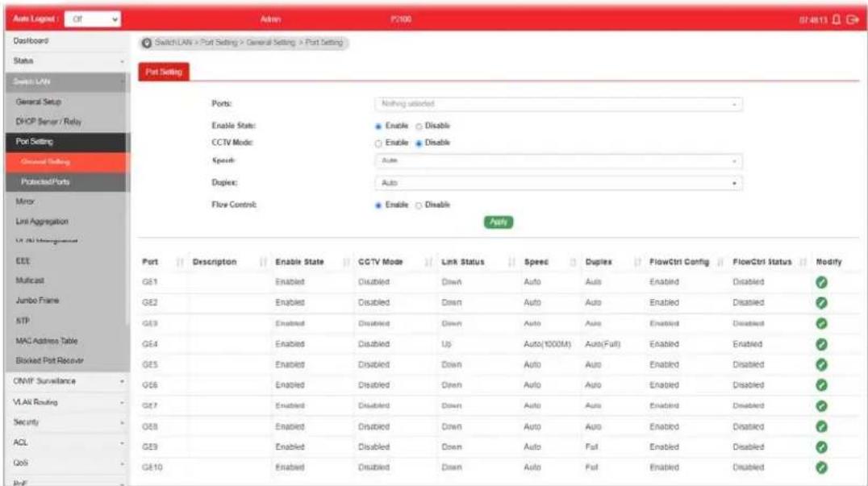Expand the Status menu
The width and height of the screenshot is (868, 486).
[68, 60]
